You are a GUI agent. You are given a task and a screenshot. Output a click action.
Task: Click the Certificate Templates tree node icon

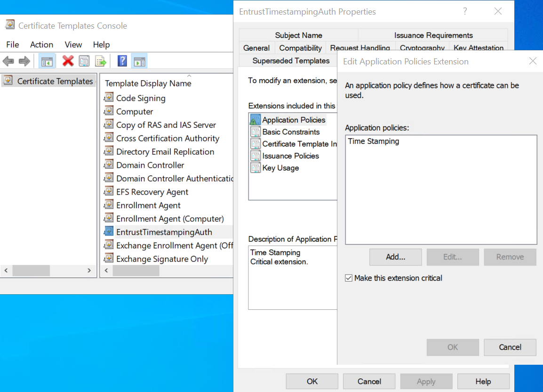(8, 81)
